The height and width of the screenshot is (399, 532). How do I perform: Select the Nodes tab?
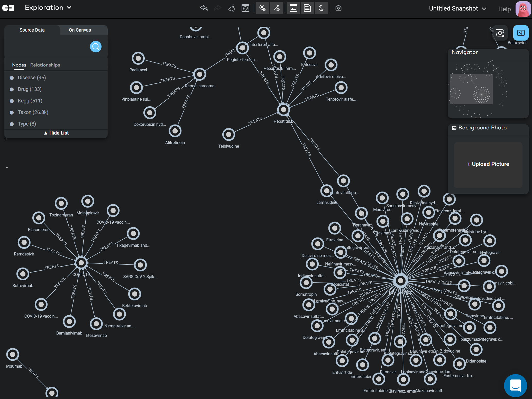click(19, 65)
